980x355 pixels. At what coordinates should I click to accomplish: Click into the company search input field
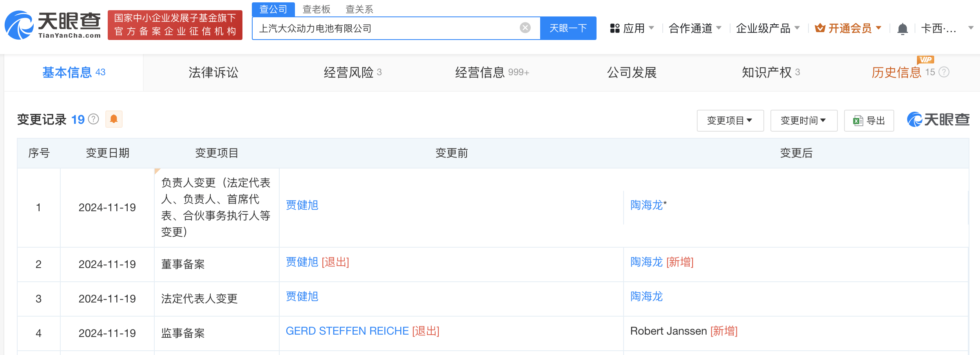[388, 28]
